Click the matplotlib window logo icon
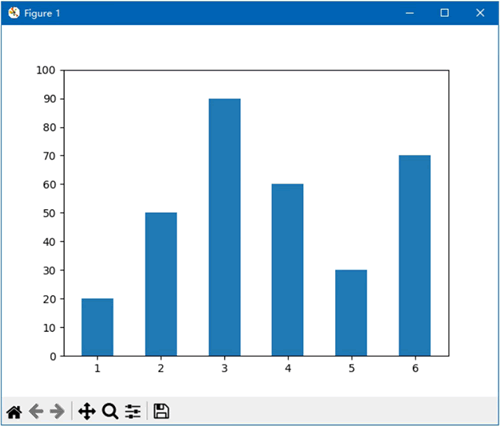This screenshot has height=427, width=500. (14, 13)
